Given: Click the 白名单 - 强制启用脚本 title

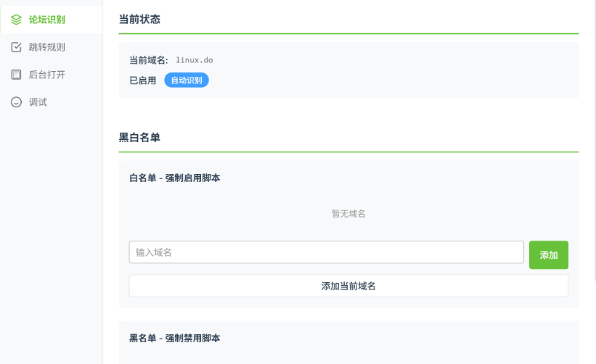Looking at the screenshot, I should pyautogui.click(x=174, y=178).
